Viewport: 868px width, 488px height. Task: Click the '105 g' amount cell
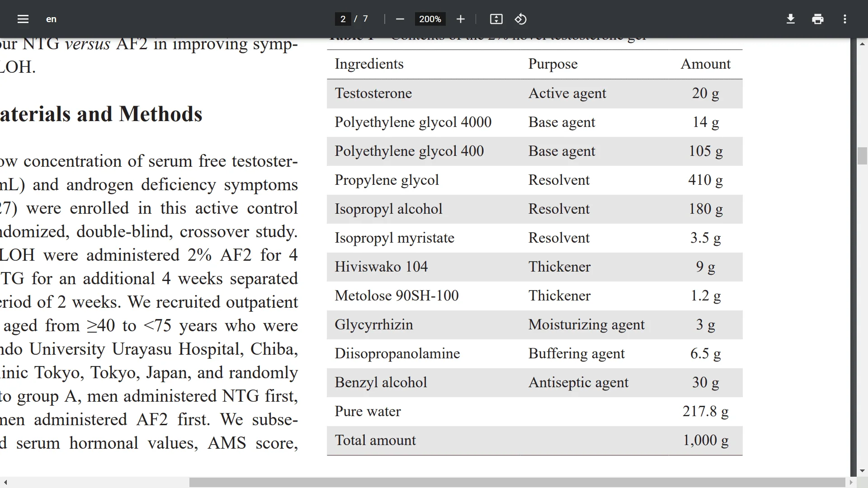click(705, 151)
